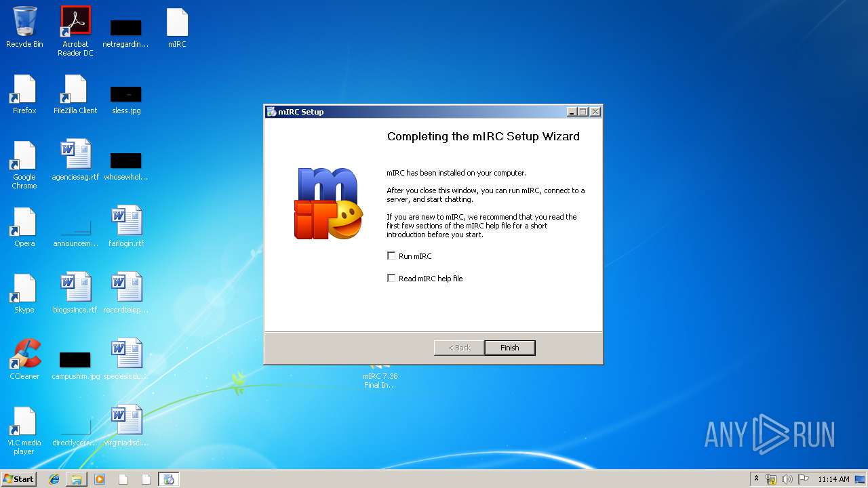This screenshot has width=868, height=488.
Task: Select the netregardin desktop file
Action: click(x=125, y=34)
